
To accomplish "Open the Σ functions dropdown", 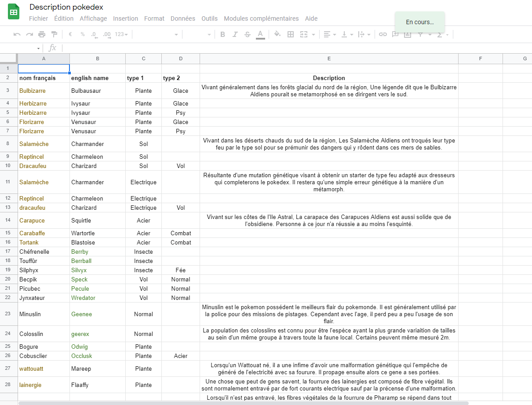I will point(442,34).
